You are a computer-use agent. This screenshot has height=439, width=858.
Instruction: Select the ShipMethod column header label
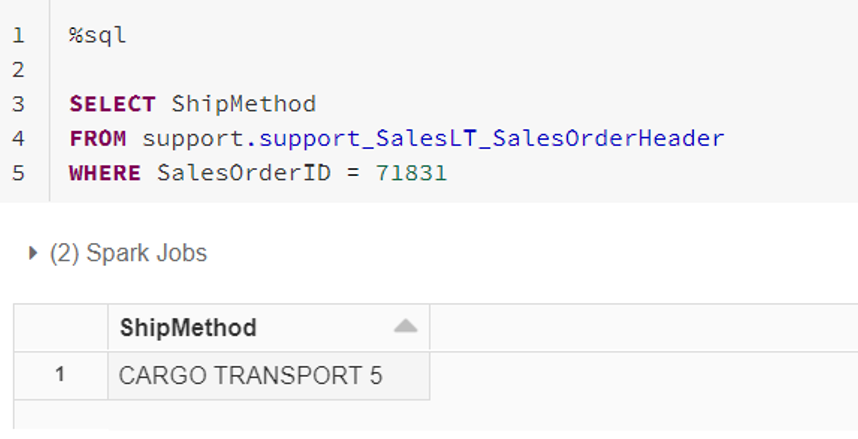[x=188, y=327]
